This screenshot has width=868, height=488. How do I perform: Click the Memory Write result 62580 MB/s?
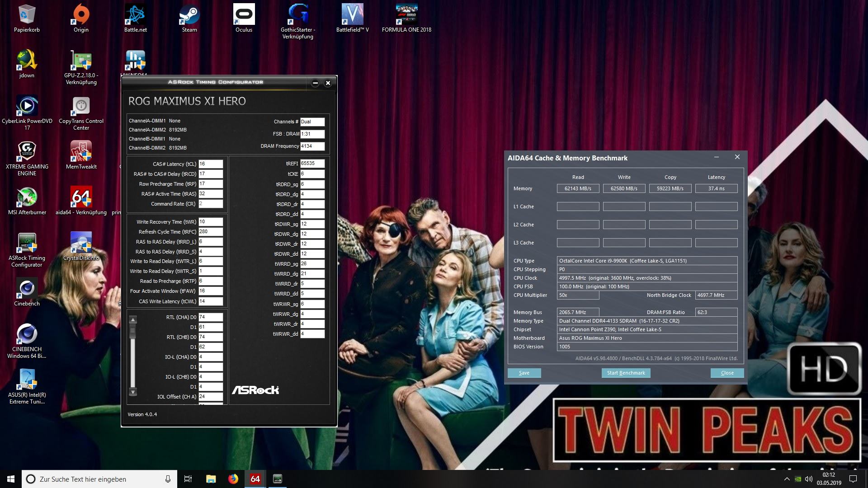click(624, 188)
